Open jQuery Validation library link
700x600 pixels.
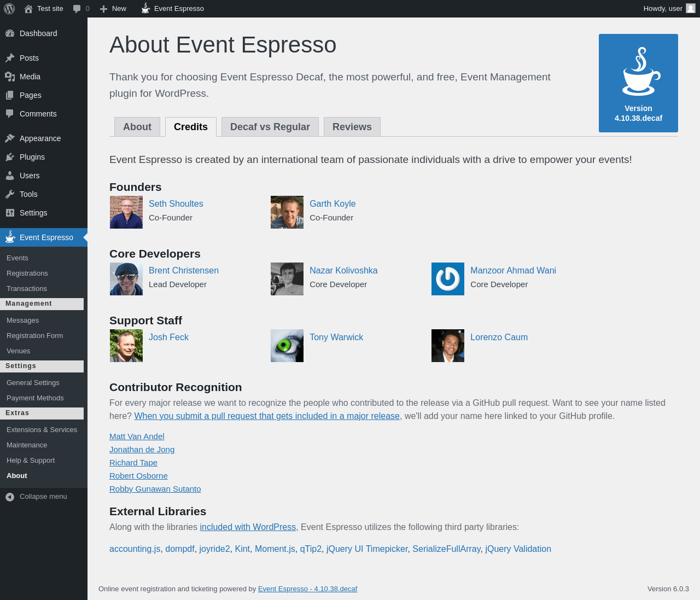tap(518, 549)
